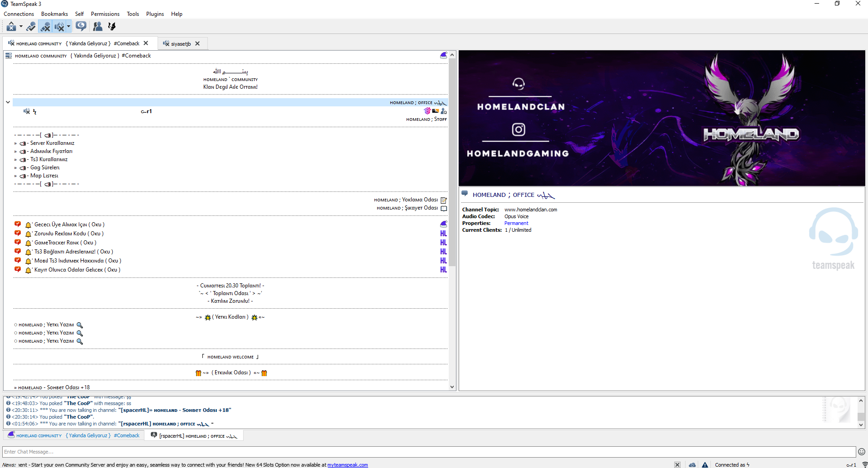
Task: Open the Self menu
Action: coord(79,14)
